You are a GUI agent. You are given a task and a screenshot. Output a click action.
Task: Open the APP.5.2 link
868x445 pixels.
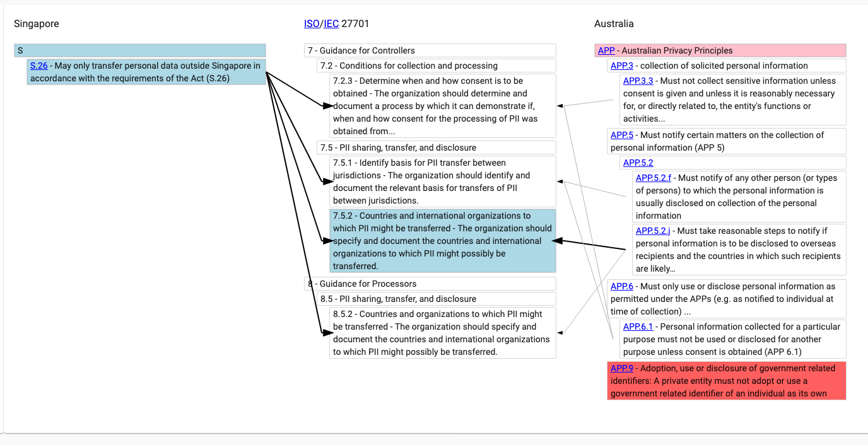[638, 163]
